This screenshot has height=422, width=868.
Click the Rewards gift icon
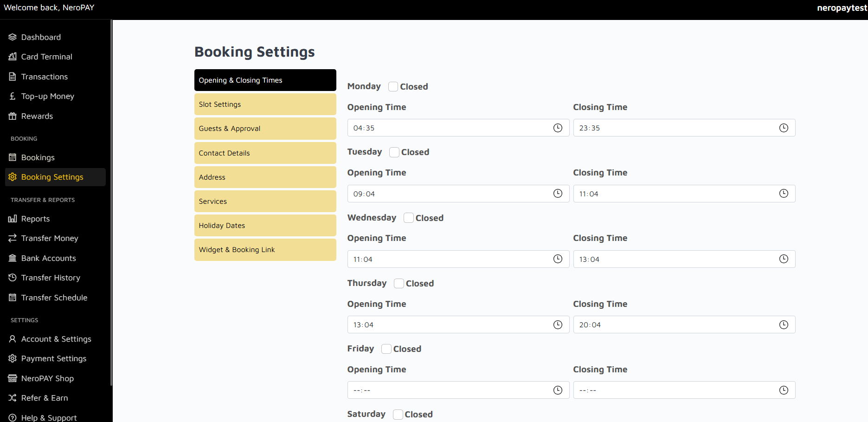[x=13, y=116]
